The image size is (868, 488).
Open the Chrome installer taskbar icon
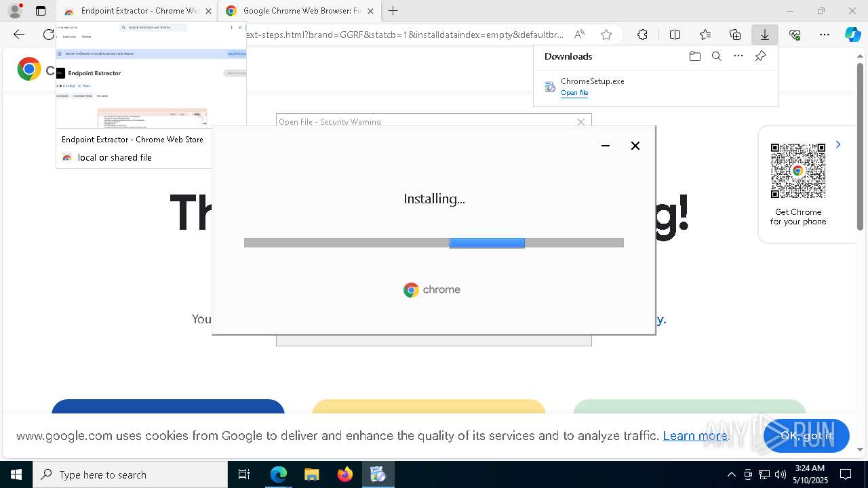point(378,474)
